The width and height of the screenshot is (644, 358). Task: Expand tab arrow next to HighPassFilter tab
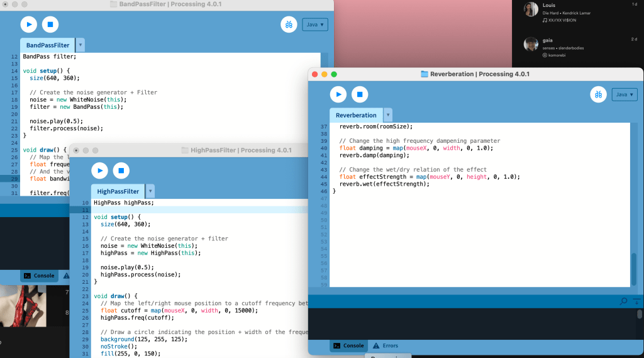(x=150, y=191)
